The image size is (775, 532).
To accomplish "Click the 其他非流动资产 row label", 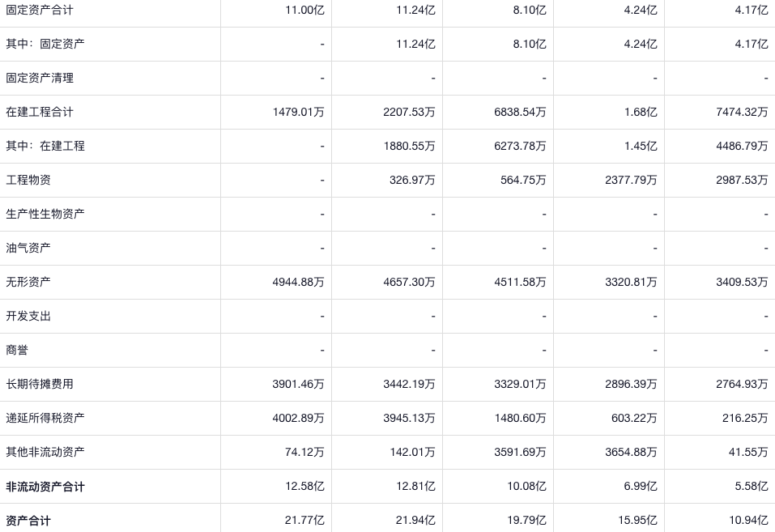I will (x=45, y=452).
